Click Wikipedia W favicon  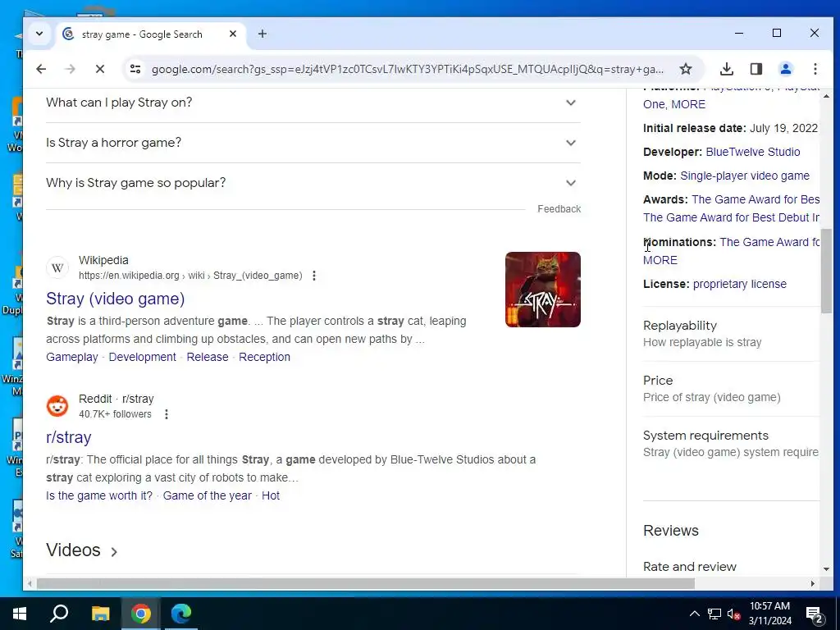(57, 267)
